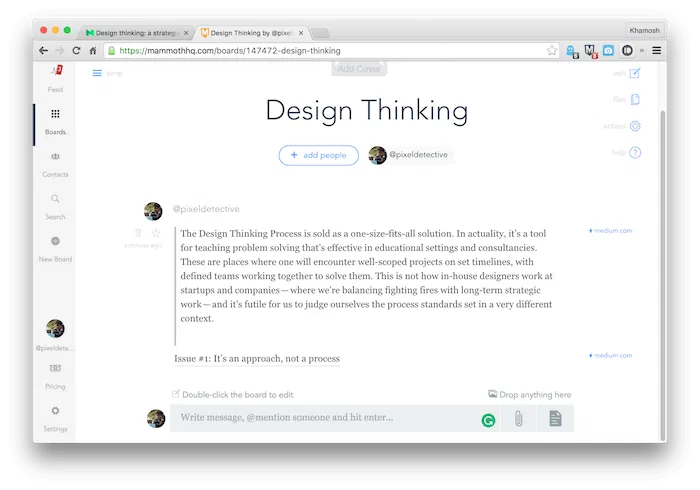Click the page vertical scrollbar

click(x=662, y=276)
